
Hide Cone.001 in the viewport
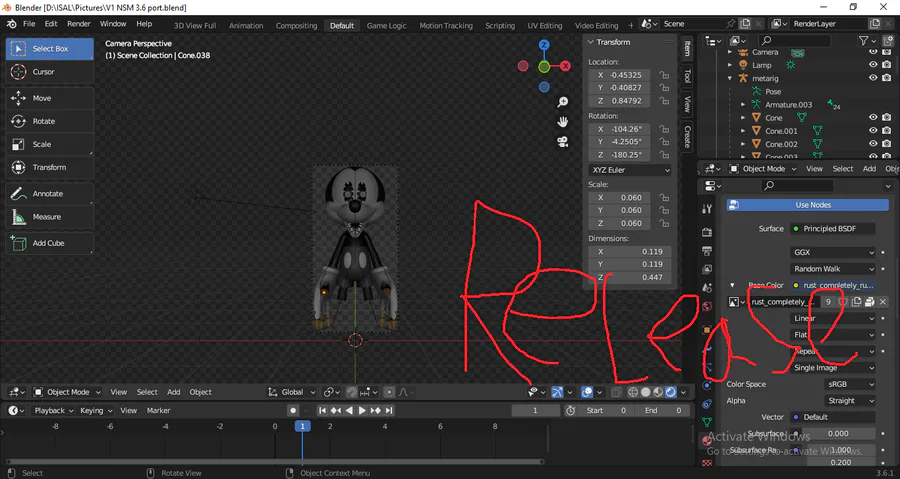(873, 131)
